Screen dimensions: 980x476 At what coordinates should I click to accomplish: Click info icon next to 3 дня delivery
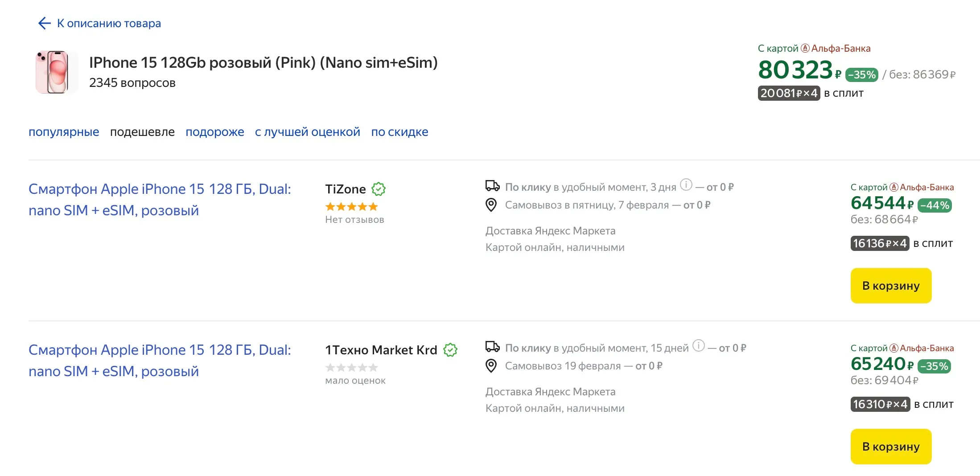pos(686,185)
